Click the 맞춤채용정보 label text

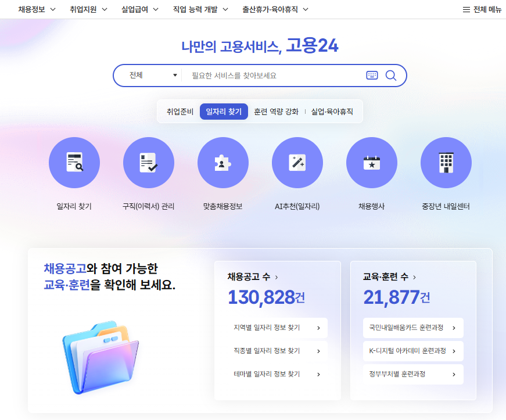(x=223, y=206)
